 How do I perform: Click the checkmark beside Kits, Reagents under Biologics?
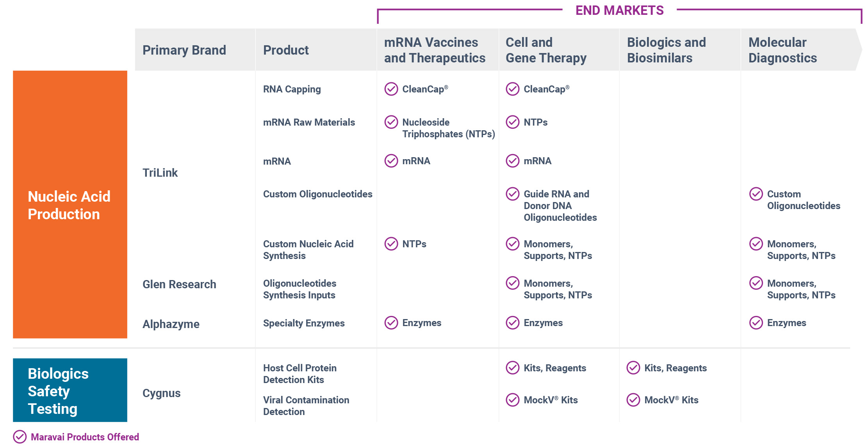633,367
